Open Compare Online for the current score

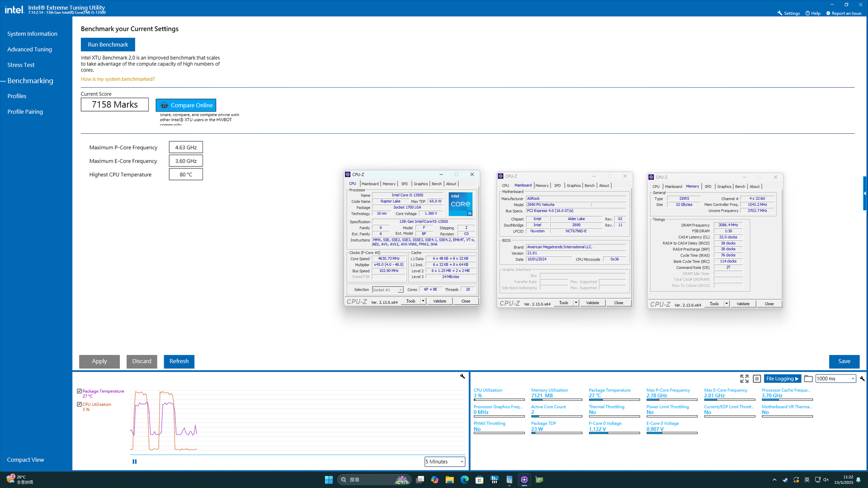[186, 105]
